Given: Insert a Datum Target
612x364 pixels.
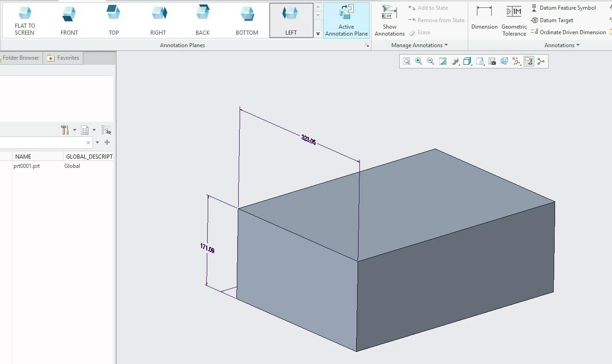Looking at the screenshot, I should (x=552, y=20).
